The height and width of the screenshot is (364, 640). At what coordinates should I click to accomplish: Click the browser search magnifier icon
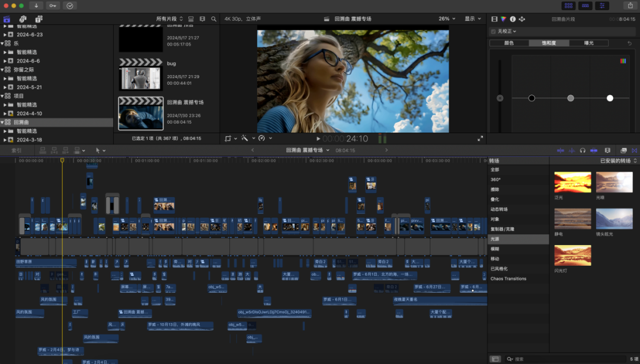(213, 19)
